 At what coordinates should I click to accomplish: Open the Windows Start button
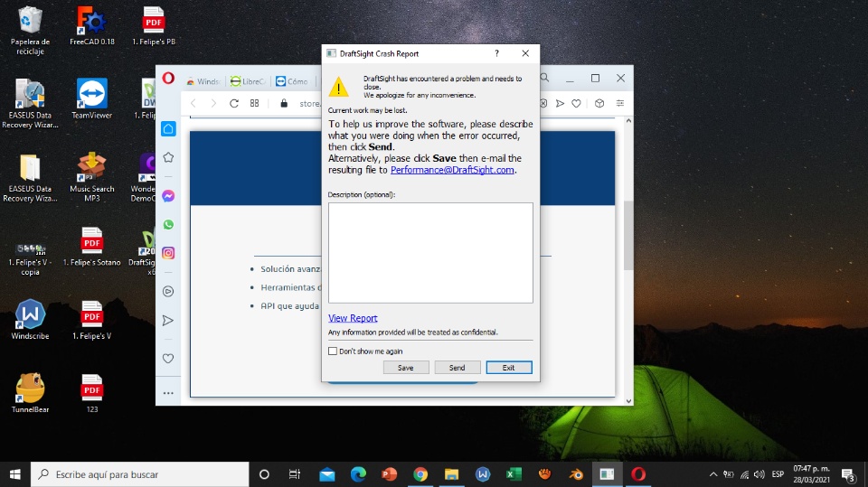point(15,474)
